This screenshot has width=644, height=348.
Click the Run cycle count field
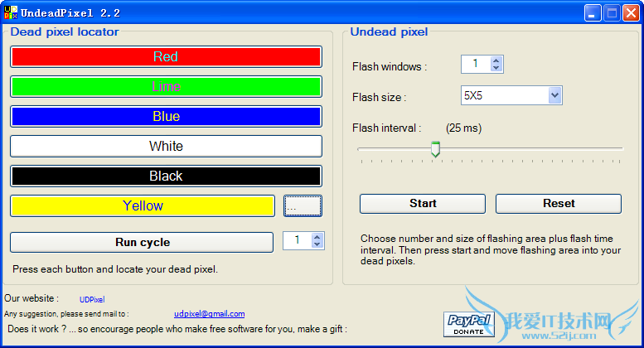pyautogui.click(x=298, y=240)
